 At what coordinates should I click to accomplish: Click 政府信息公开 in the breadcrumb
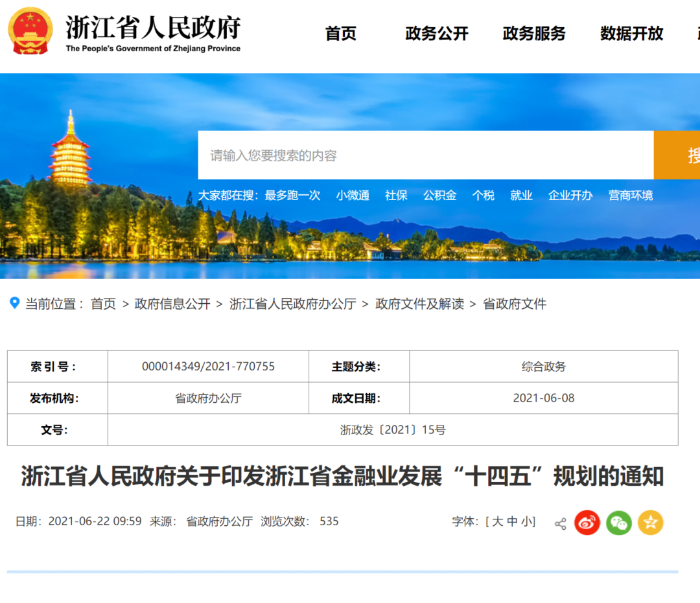pyautogui.click(x=172, y=304)
